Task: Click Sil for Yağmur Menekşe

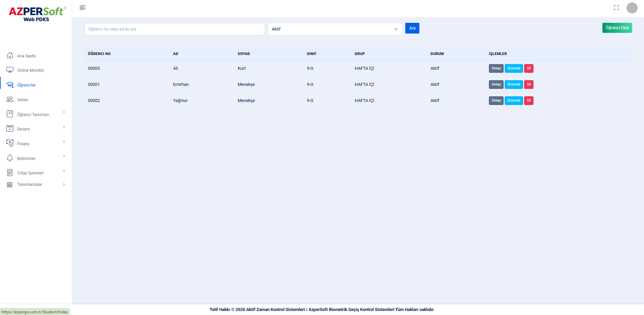Action: coord(528,101)
